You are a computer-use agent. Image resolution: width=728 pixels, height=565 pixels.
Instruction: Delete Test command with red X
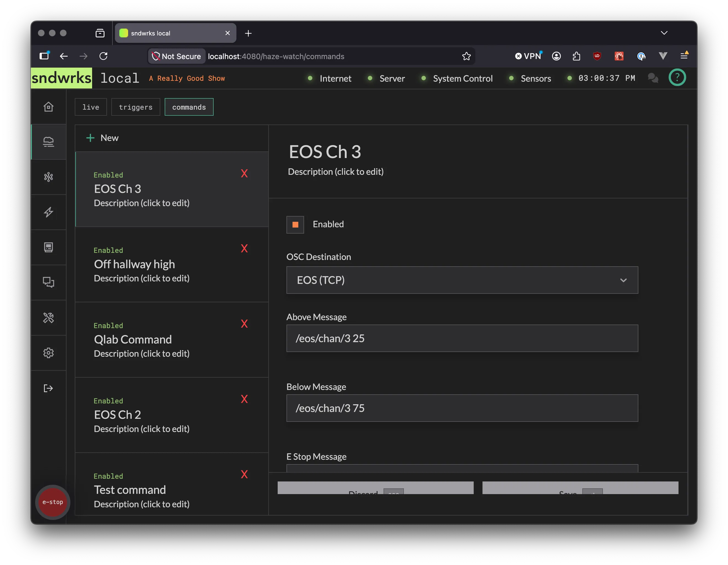tap(244, 474)
